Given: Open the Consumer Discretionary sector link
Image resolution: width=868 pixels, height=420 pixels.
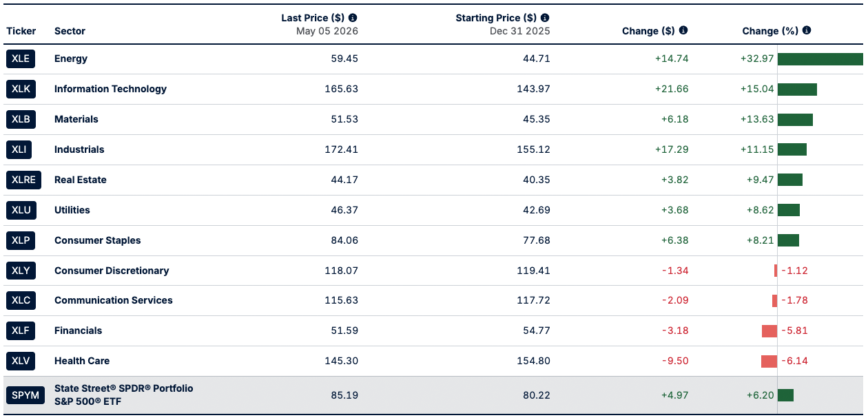Looking at the screenshot, I should tap(112, 271).
